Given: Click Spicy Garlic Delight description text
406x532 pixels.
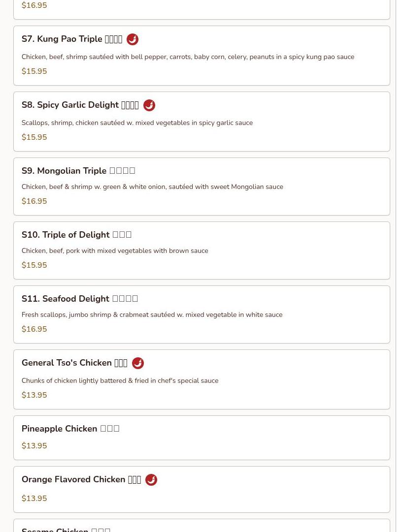Looking at the screenshot, I should tap(137, 123).
